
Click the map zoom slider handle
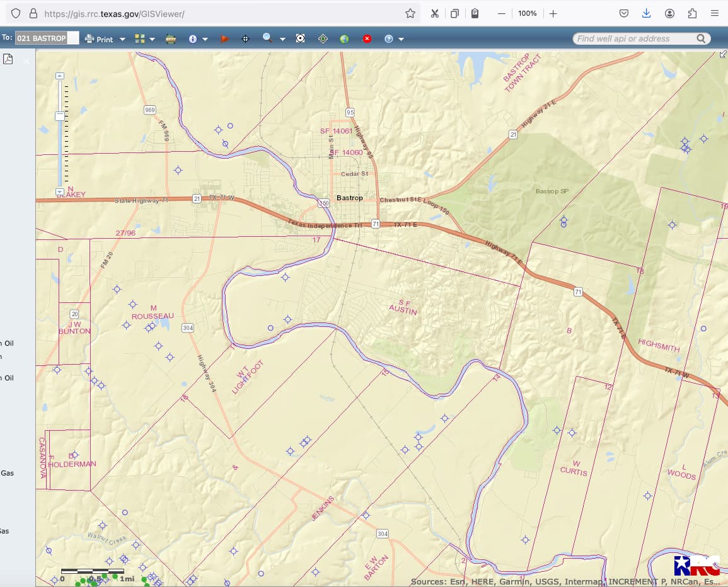pyautogui.click(x=60, y=117)
